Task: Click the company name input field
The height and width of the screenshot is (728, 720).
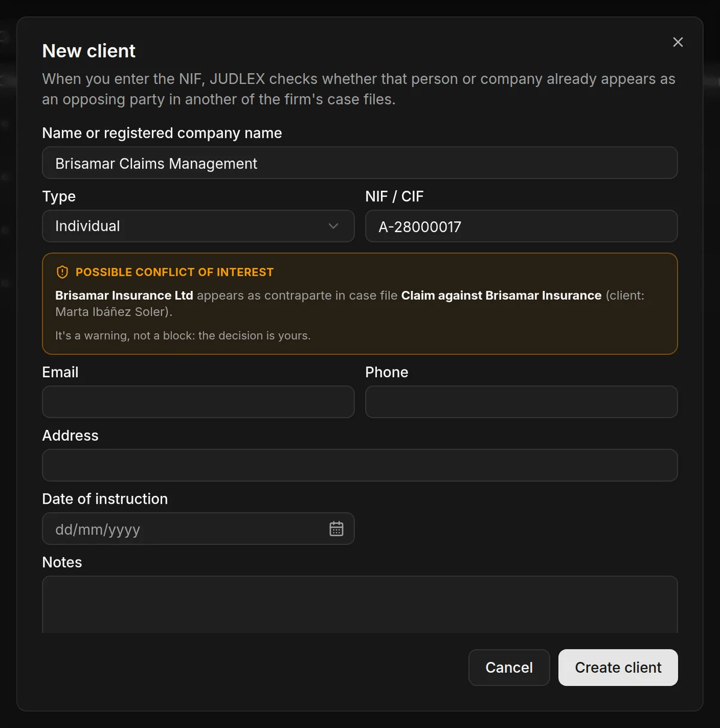Action: (360, 163)
